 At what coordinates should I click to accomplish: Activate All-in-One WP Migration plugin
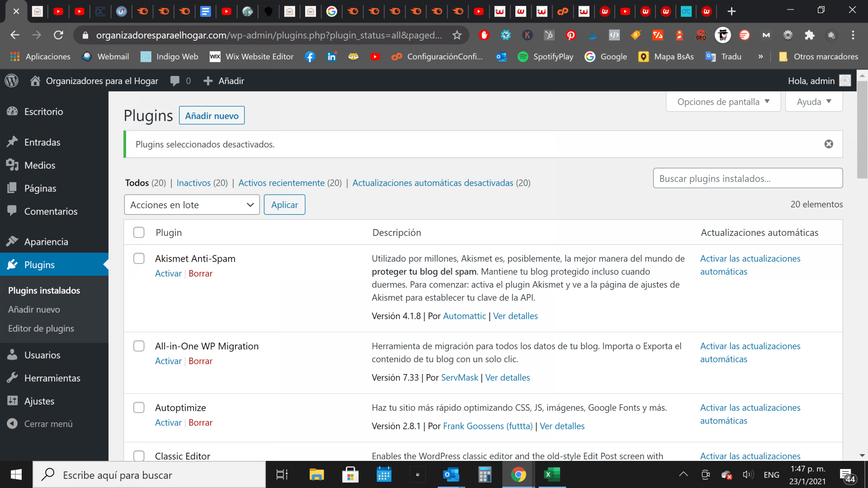pyautogui.click(x=168, y=361)
